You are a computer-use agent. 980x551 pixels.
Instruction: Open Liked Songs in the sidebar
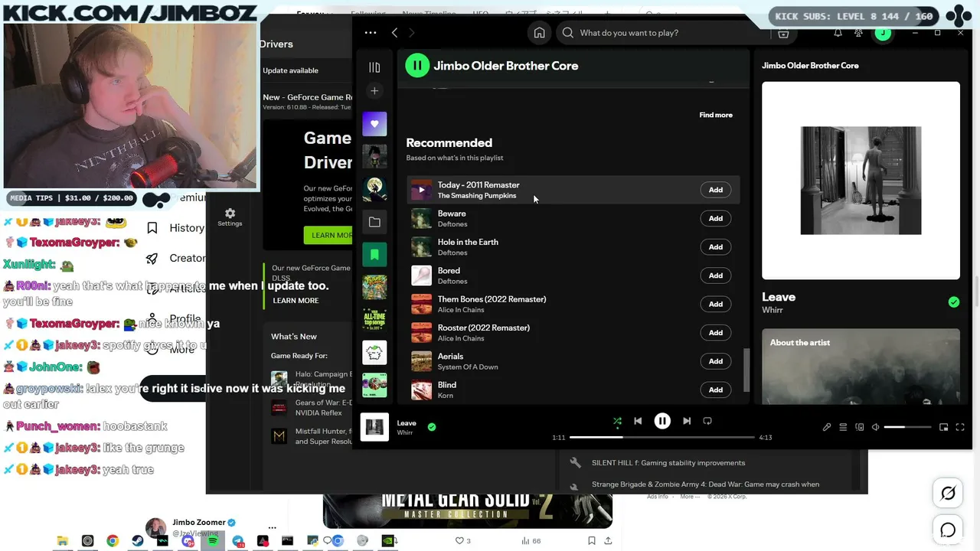pyautogui.click(x=374, y=124)
